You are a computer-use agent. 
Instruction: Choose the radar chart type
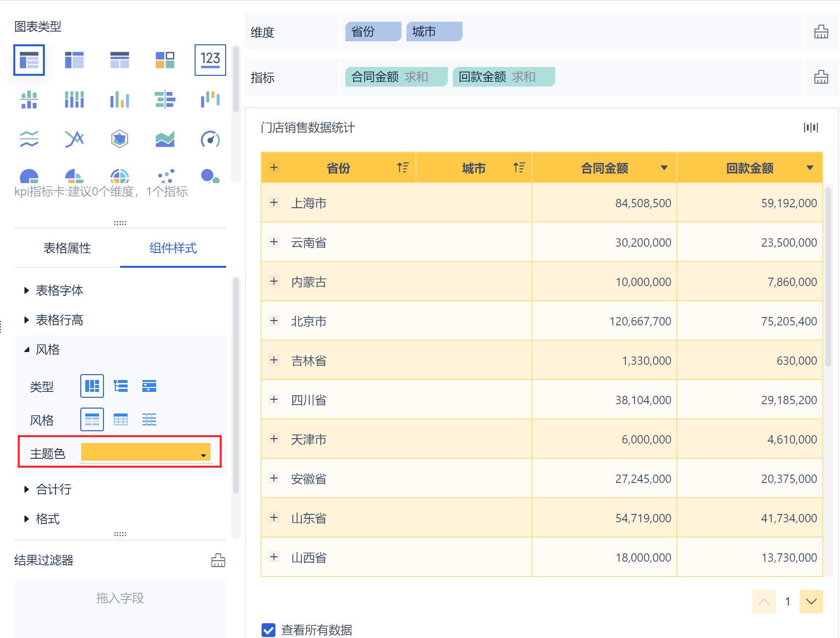tap(120, 139)
